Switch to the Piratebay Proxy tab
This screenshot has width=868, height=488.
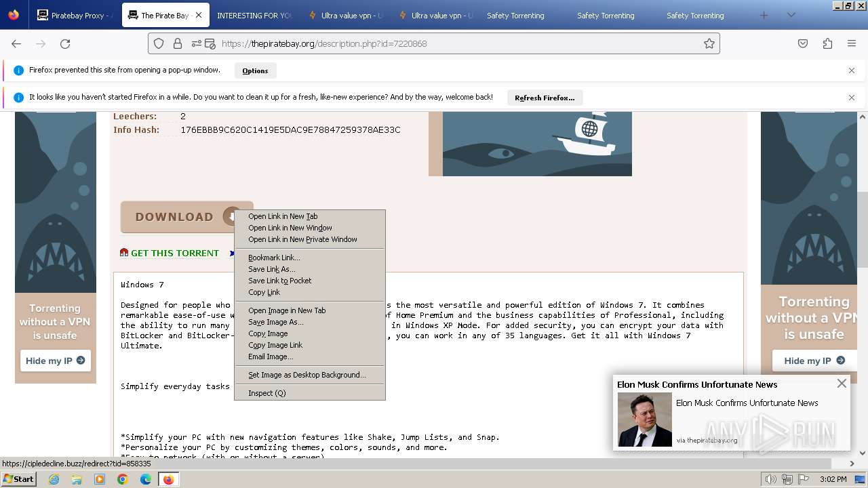coord(75,15)
